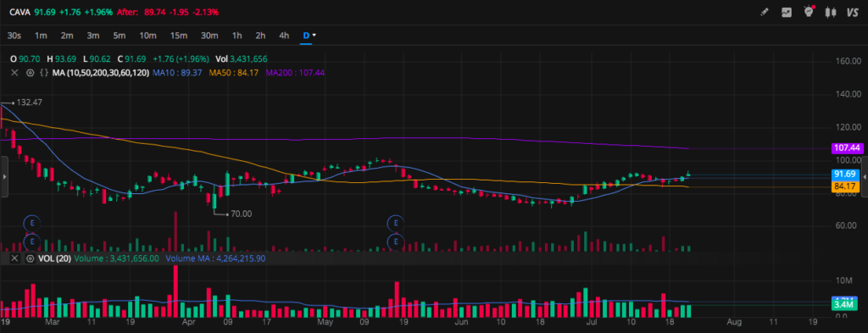Switch to 30m interval
The image size is (868, 333).
tap(209, 36)
